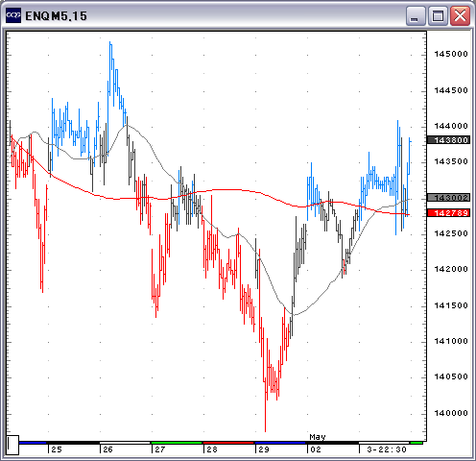Click the 3-22:30 current time label
476x461 pixels.
[387, 449]
